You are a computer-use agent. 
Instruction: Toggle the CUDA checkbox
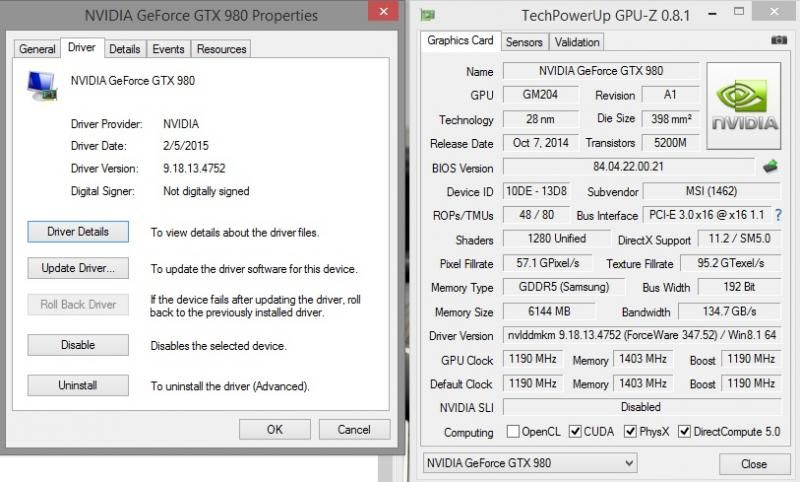tap(575, 432)
